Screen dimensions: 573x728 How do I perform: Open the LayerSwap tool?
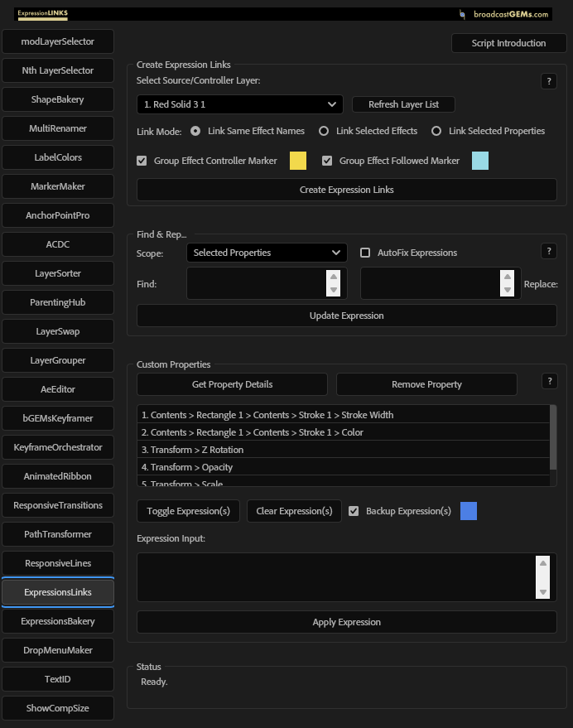(x=58, y=331)
